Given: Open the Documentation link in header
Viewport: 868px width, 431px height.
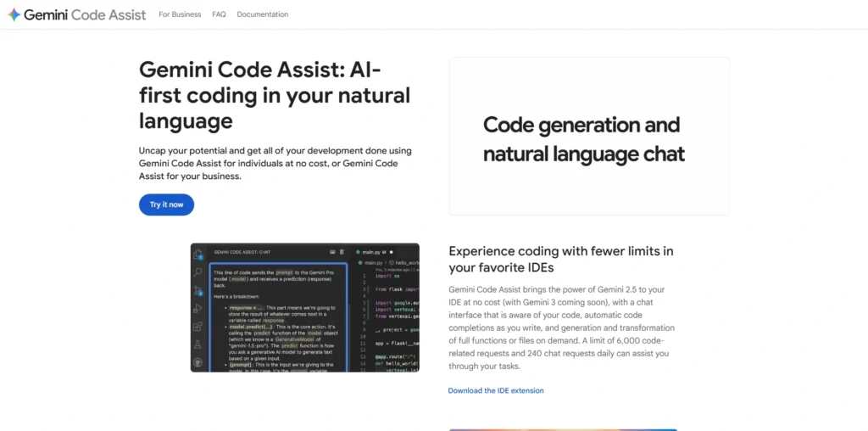Looking at the screenshot, I should (263, 14).
